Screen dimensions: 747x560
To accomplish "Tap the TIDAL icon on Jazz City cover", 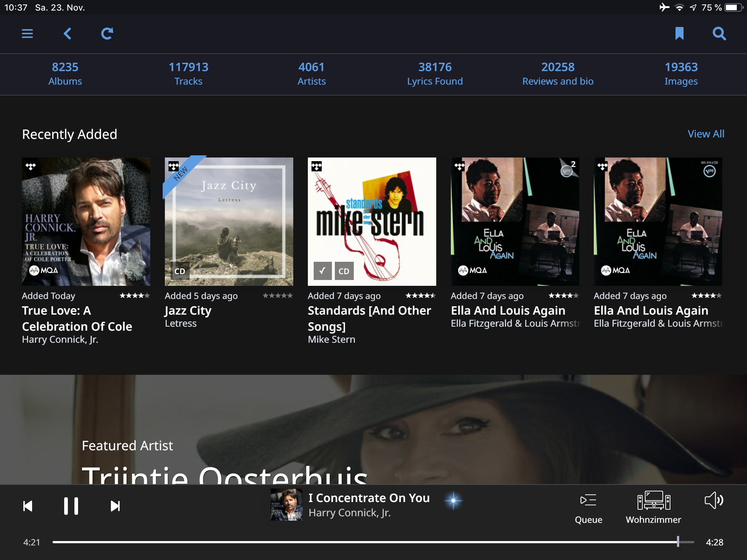I will point(174,167).
